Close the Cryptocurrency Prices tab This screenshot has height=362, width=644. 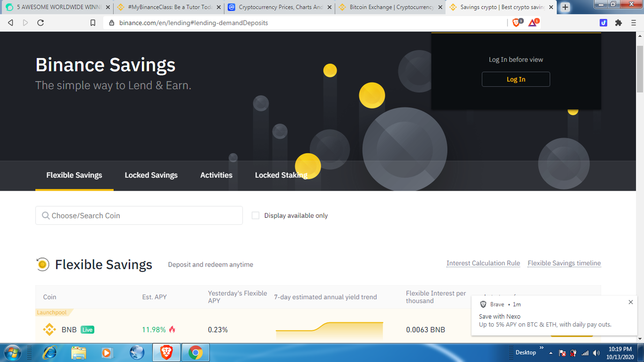click(329, 8)
